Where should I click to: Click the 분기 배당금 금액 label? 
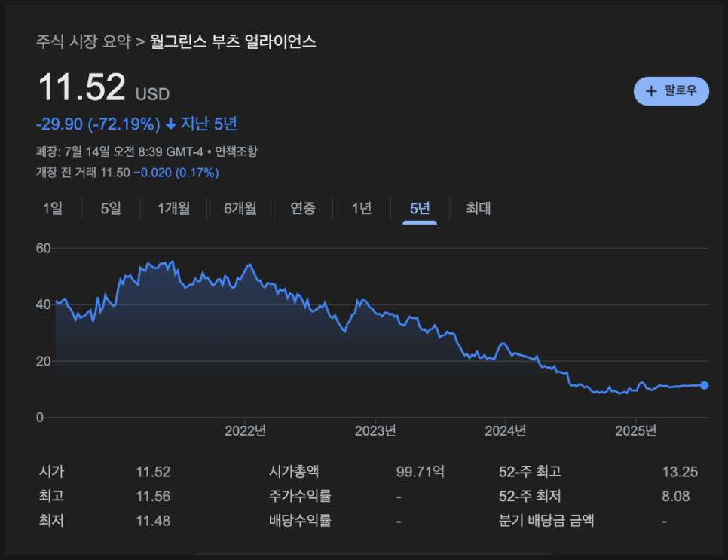tap(546, 521)
